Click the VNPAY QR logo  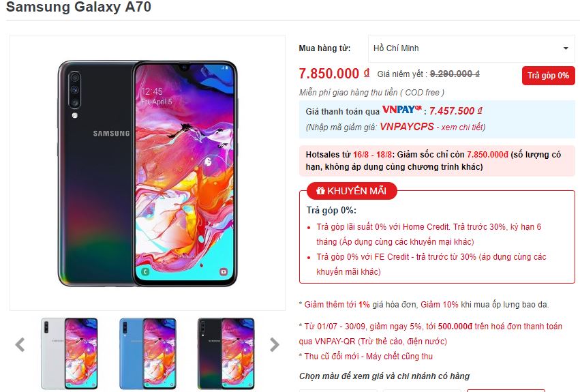401,110
